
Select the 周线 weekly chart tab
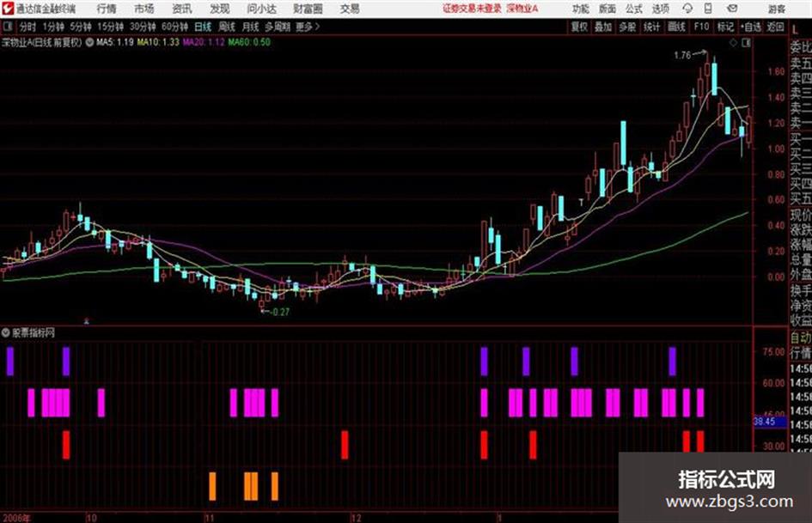[x=227, y=27]
